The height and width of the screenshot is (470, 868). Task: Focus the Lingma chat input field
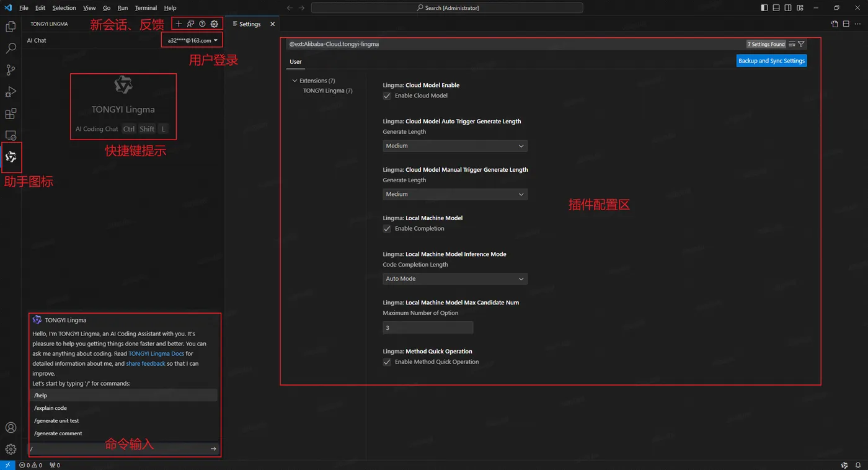118,448
